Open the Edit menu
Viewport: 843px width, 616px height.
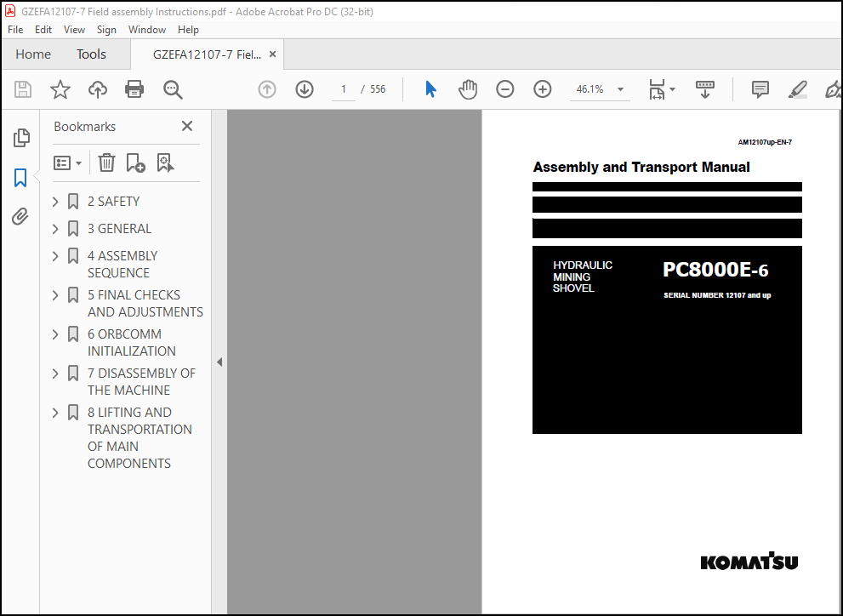pyautogui.click(x=43, y=30)
